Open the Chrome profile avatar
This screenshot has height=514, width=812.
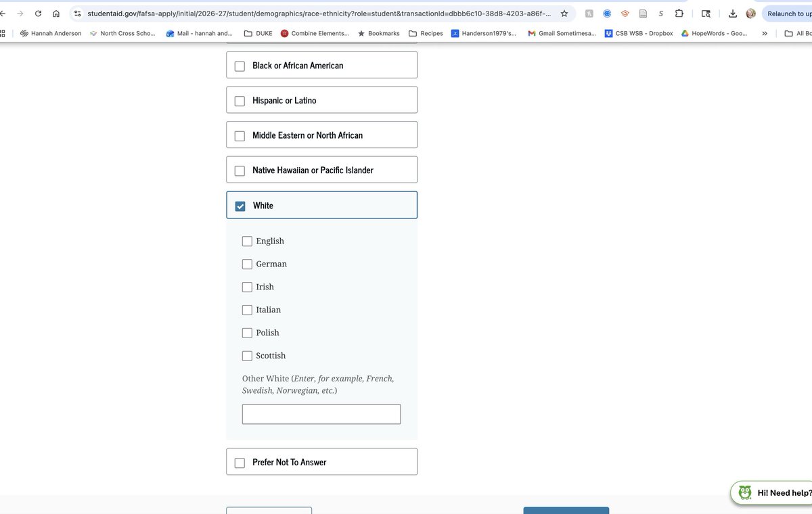pos(750,14)
